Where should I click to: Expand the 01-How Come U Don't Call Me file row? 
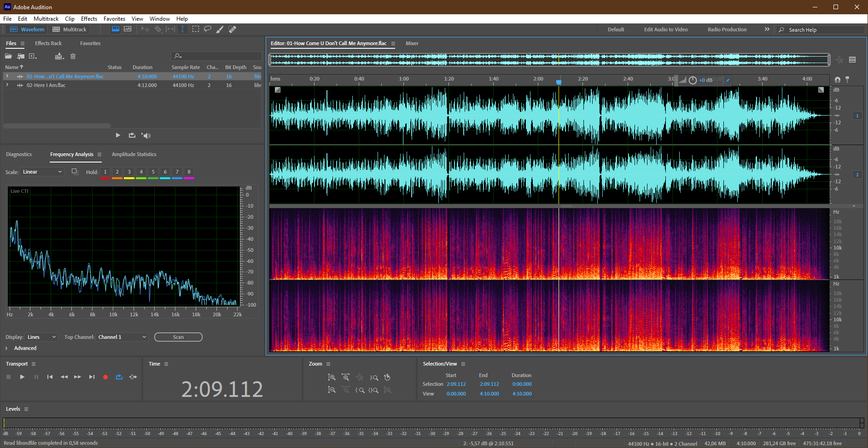[7, 76]
